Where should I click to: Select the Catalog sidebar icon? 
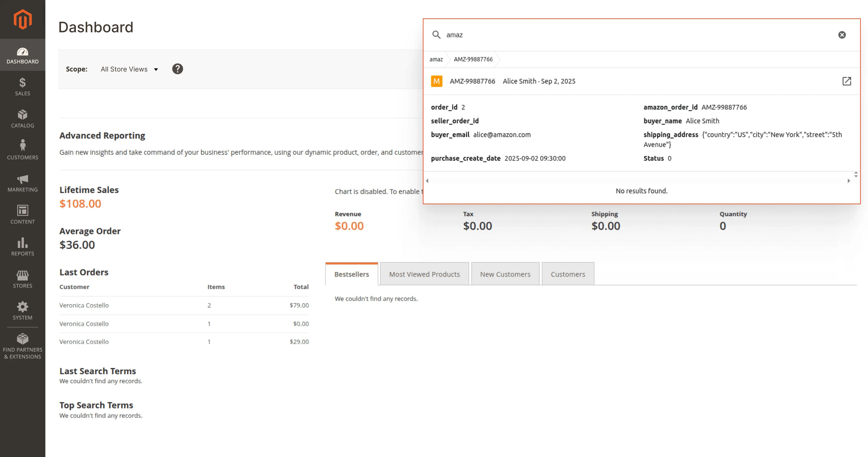click(x=22, y=119)
